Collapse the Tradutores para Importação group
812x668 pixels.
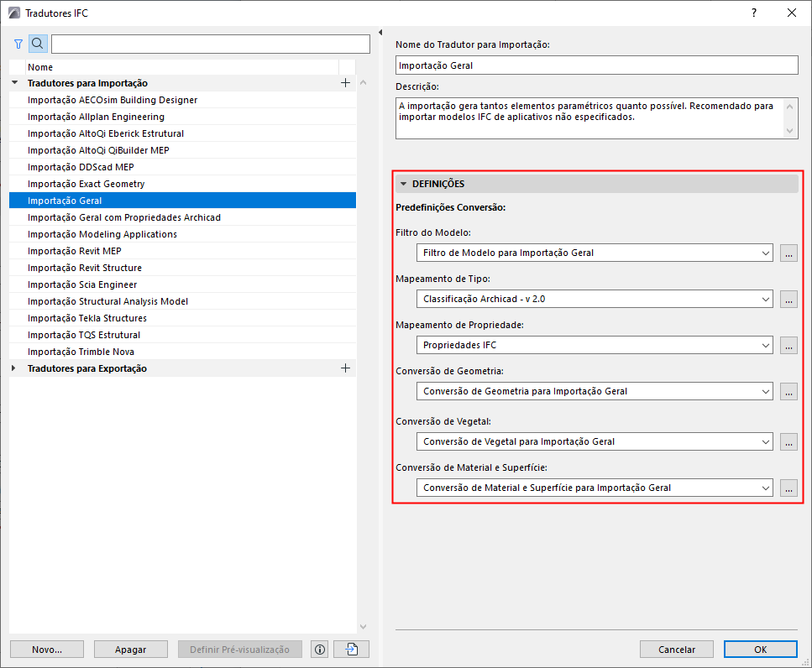[15, 83]
